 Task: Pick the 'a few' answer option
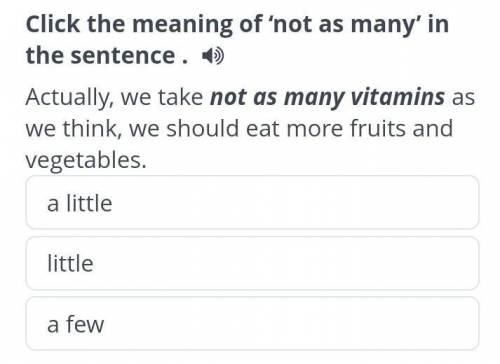(x=252, y=324)
